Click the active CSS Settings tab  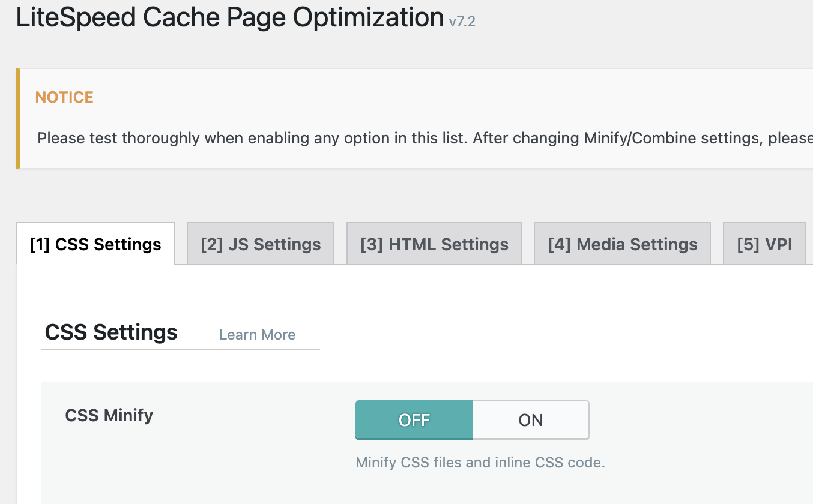click(x=95, y=244)
